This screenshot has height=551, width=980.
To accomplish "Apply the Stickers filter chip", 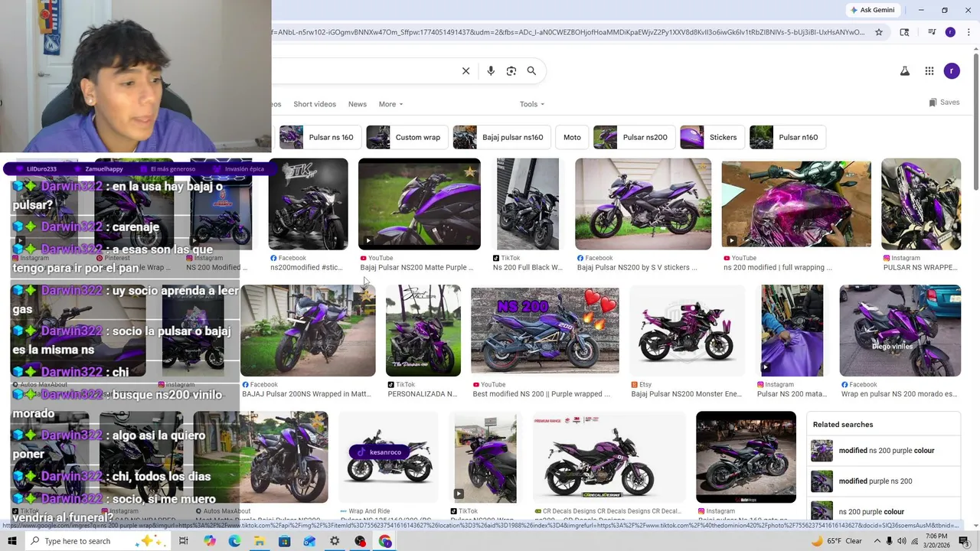I will click(711, 138).
